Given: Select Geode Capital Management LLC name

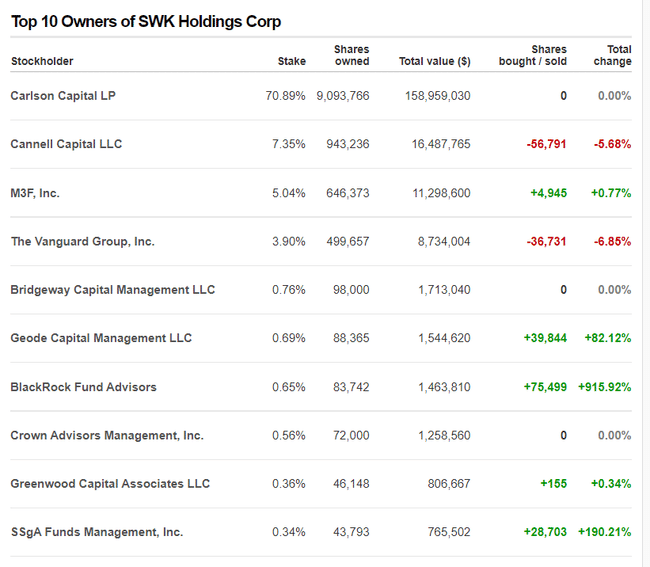Looking at the screenshot, I should (x=101, y=338).
